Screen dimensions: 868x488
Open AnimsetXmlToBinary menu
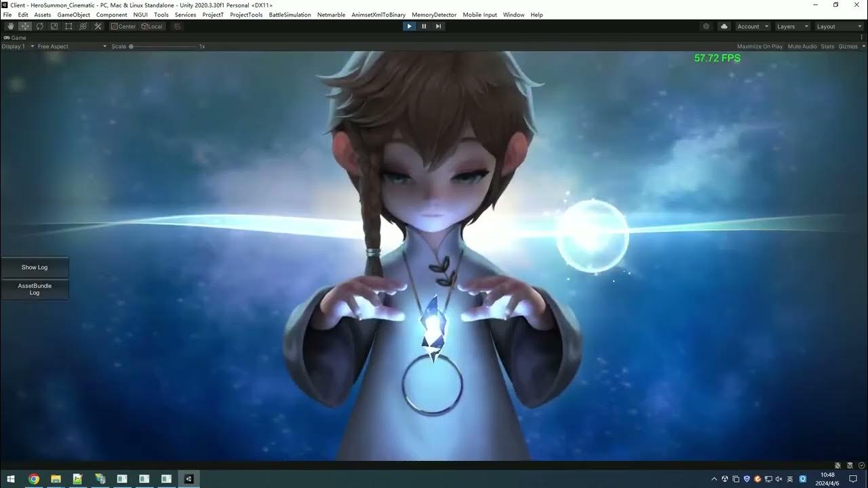click(x=378, y=15)
